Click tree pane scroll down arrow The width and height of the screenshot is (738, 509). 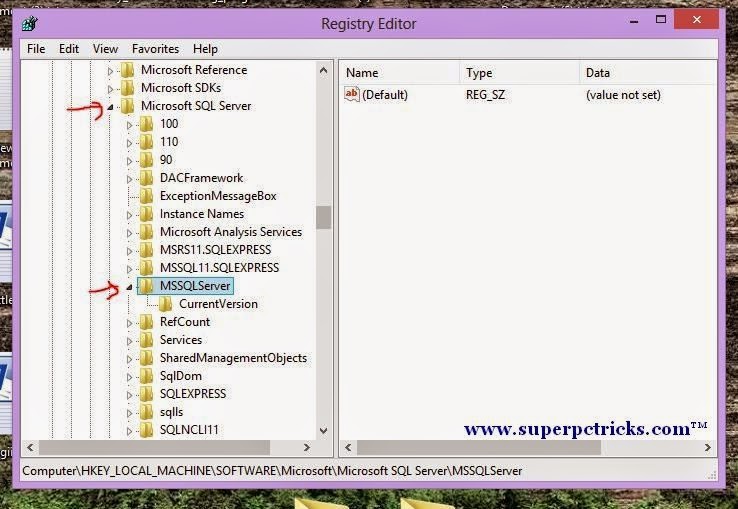323,430
